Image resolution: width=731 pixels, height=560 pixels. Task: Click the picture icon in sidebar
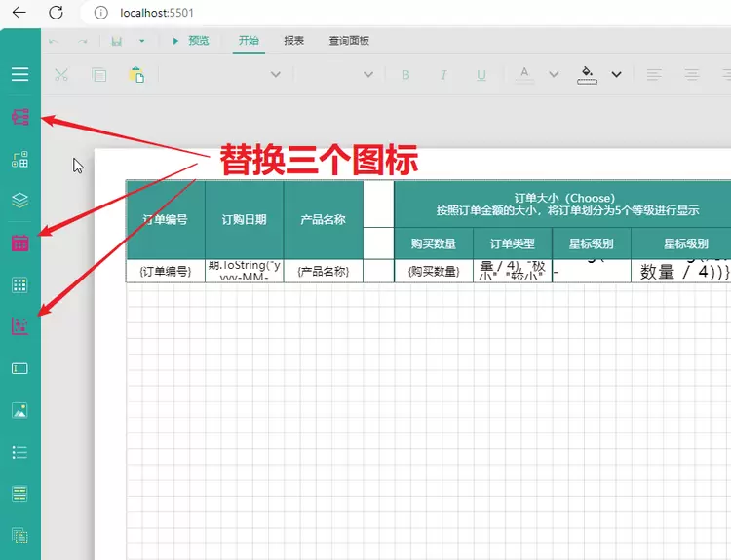(19, 411)
